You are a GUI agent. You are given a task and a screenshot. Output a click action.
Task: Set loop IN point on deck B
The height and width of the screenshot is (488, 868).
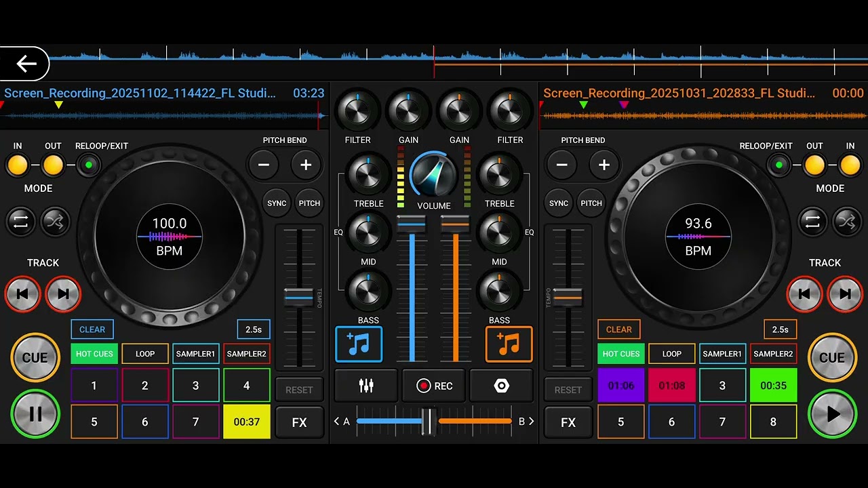(850, 165)
